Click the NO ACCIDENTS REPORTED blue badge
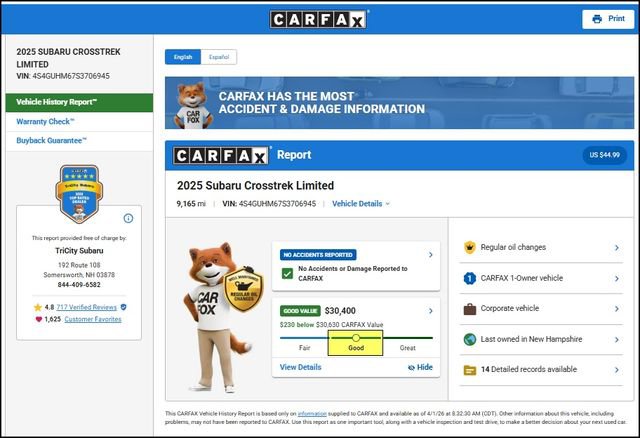This screenshot has height=438, width=640. coord(318,255)
